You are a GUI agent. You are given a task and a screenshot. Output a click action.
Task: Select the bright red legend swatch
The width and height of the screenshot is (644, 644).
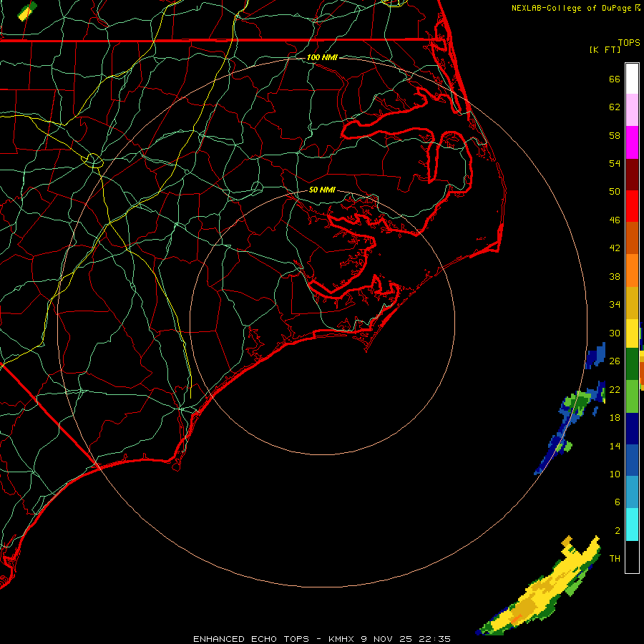click(632, 206)
